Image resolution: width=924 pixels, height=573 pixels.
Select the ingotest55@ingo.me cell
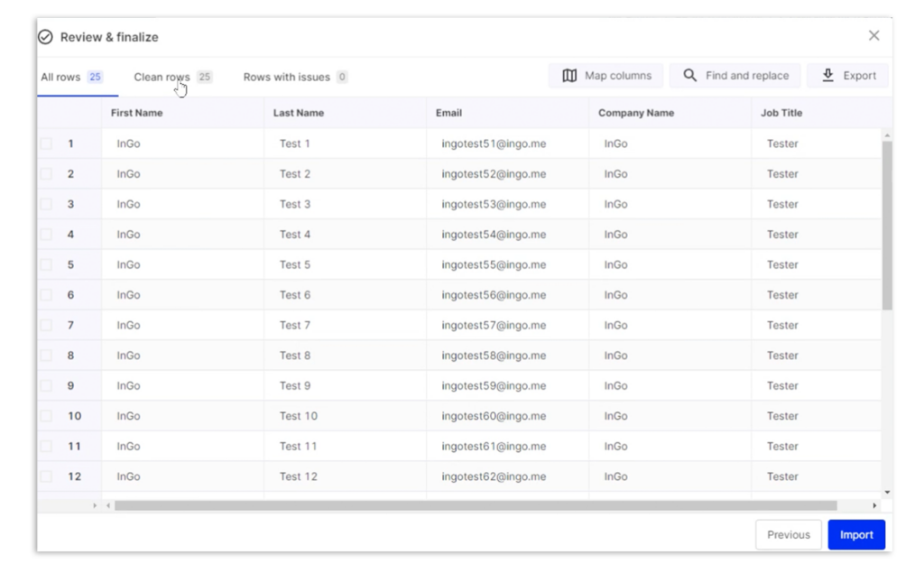507,264
